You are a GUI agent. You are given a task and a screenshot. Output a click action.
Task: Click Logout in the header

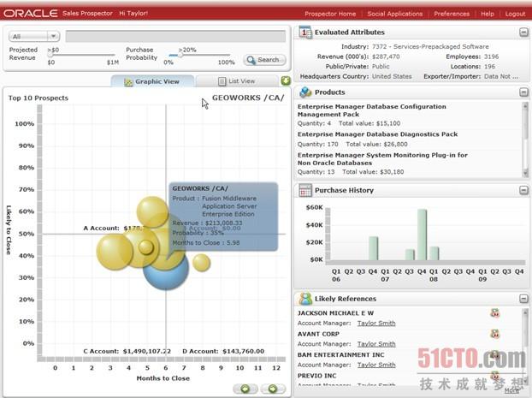click(x=515, y=14)
